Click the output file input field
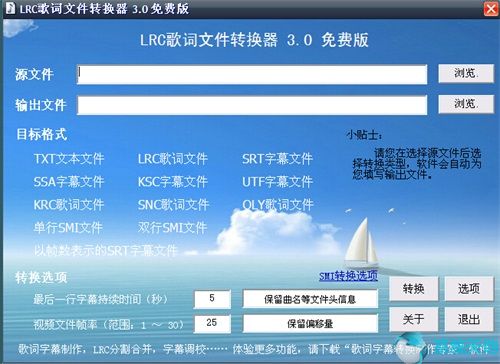Image resolution: width=500 pixels, height=364 pixels. 252,105
